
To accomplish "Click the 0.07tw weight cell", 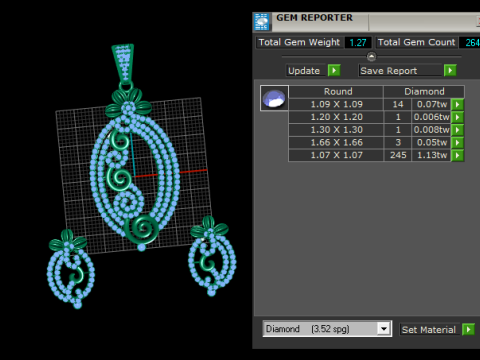I will coord(431,104).
